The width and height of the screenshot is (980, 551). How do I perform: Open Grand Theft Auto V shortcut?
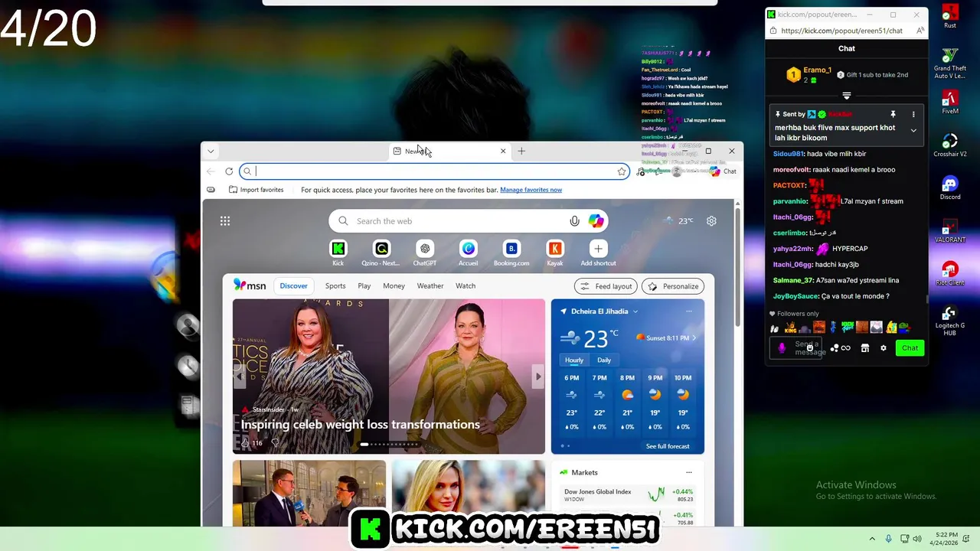click(x=950, y=63)
